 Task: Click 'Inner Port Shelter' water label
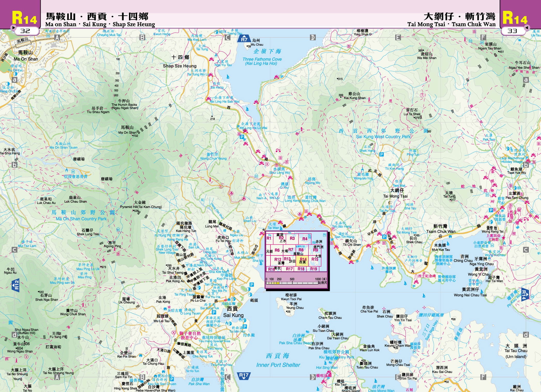point(278,365)
